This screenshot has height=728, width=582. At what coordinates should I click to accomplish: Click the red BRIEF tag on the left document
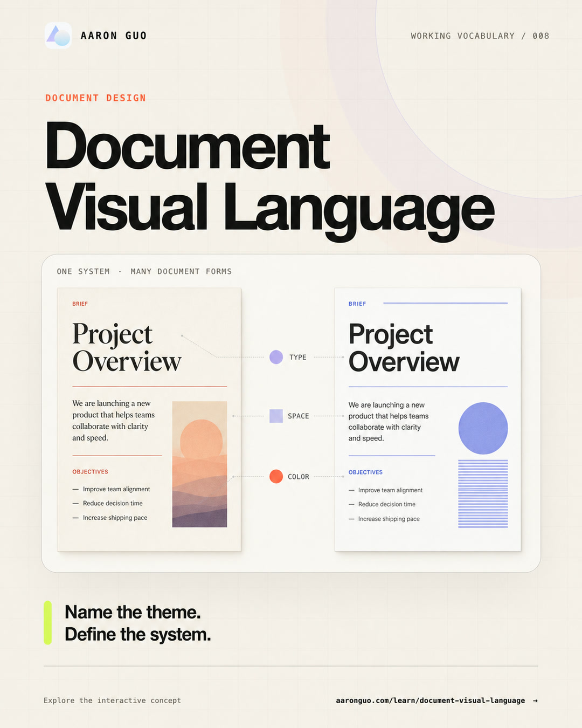80,304
